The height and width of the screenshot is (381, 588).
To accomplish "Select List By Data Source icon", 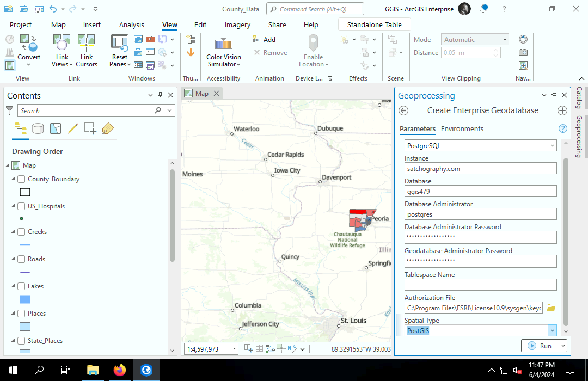I will pos(38,128).
